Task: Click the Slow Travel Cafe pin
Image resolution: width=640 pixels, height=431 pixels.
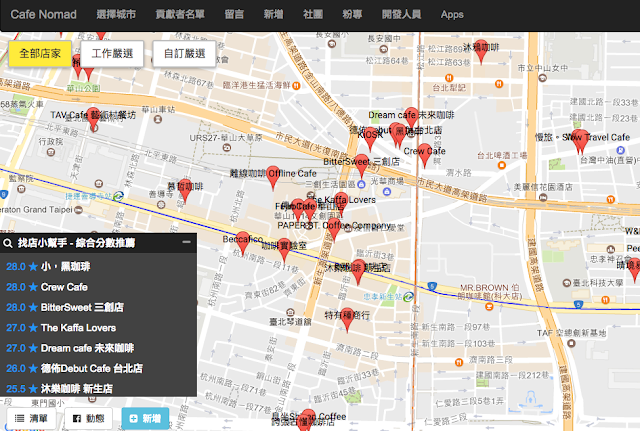Action: coord(582,142)
